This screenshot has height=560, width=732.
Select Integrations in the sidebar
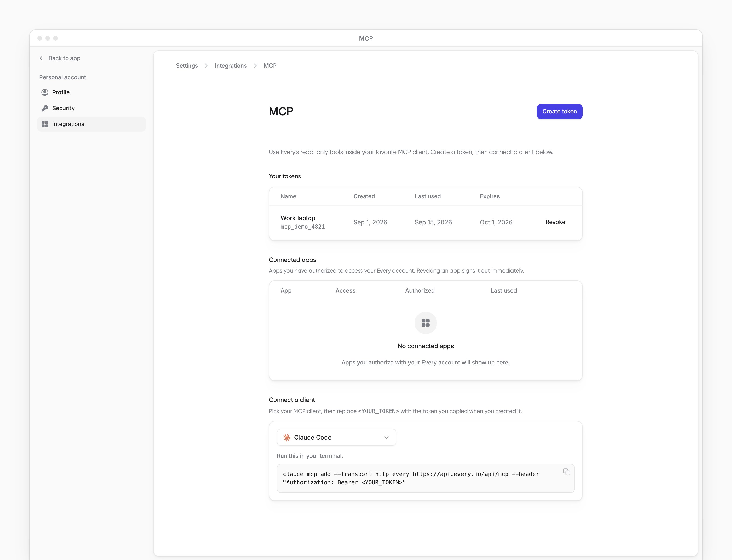[x=91, y=124]
